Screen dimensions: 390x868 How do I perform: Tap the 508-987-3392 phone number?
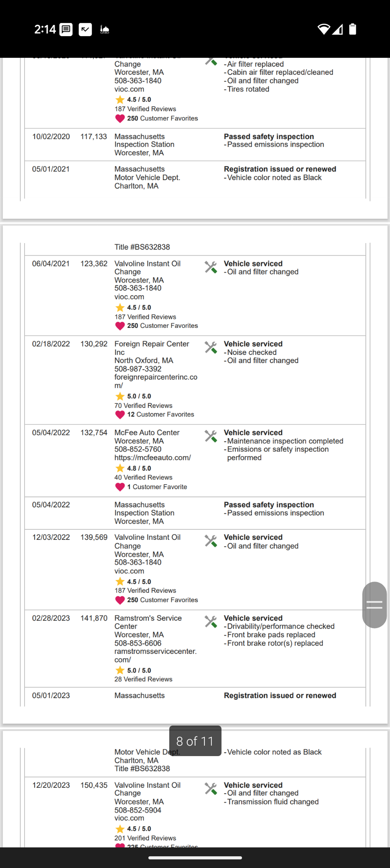(138, 369)
